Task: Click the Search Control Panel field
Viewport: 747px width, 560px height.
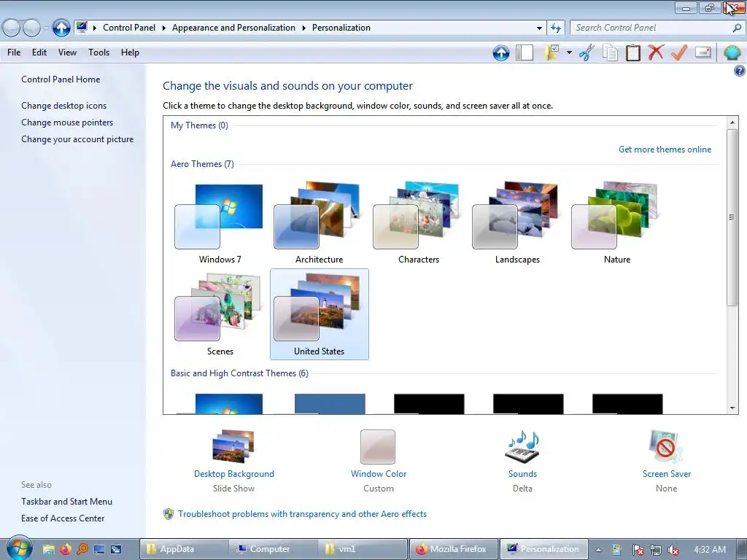Action: 650,28
